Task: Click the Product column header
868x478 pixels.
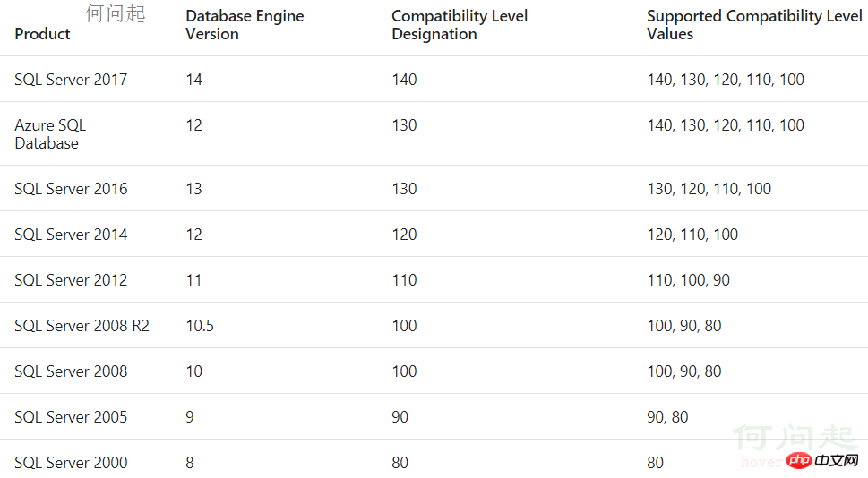Action: tap(42, 34)
